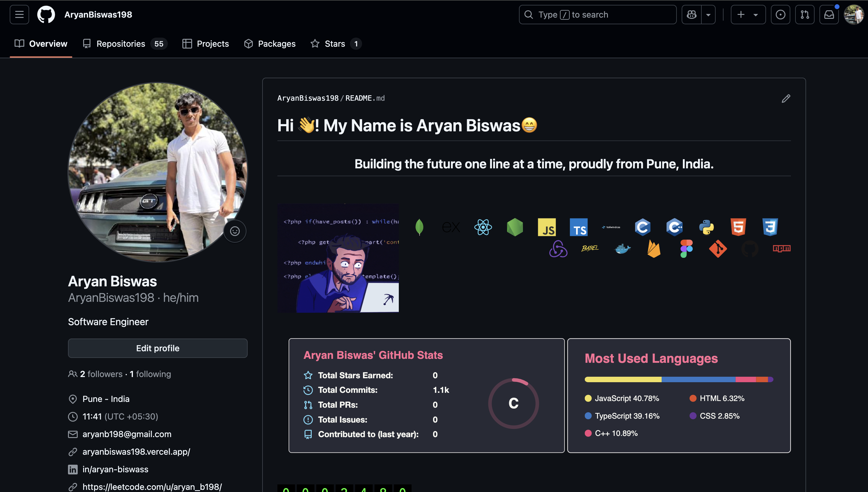The image size is (868, 492).
Task: Click the CSS3 icon
Action: click(770, 227)
